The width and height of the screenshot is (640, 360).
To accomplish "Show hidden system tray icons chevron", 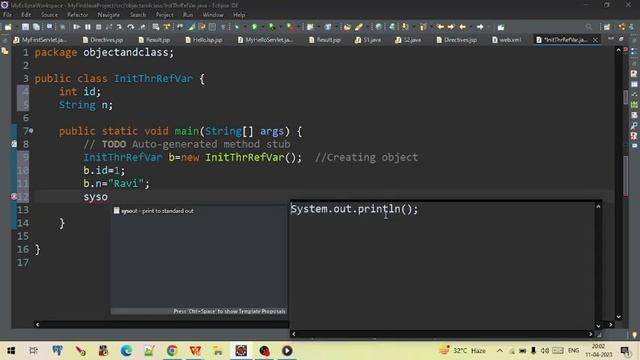I will (x=500, y=351).
